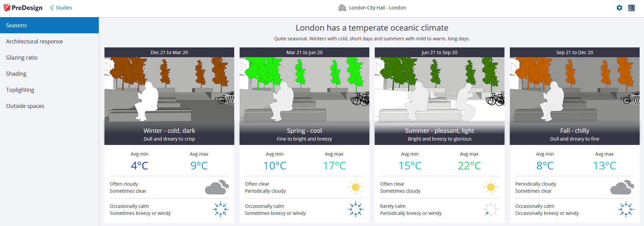Click the Summer season illustration
The image size is (644, 226).
click(439, 89)
